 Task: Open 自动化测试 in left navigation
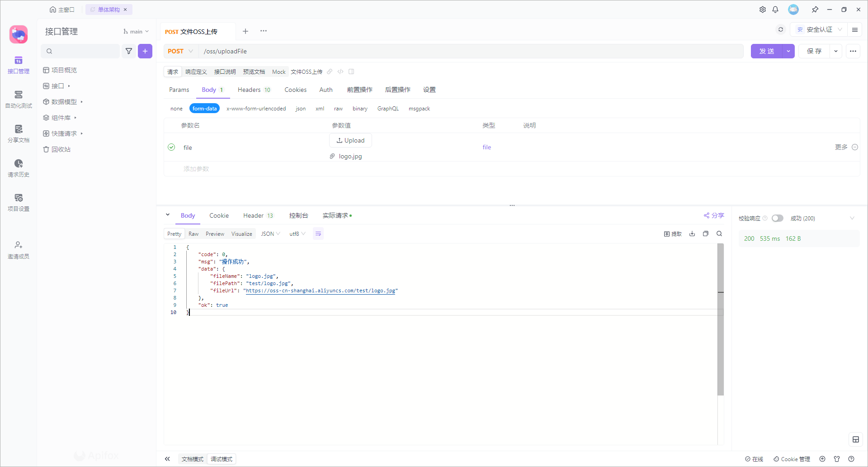pos(19,99)
